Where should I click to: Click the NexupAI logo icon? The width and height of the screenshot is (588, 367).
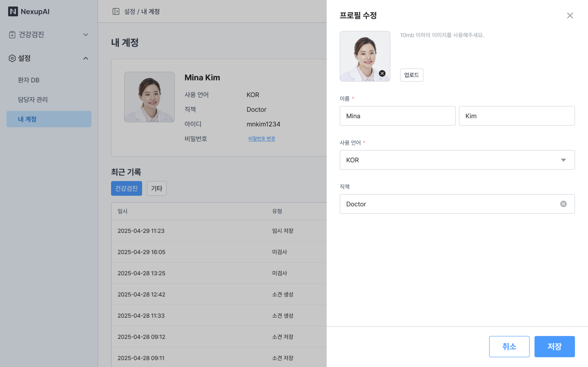(13, 11)
